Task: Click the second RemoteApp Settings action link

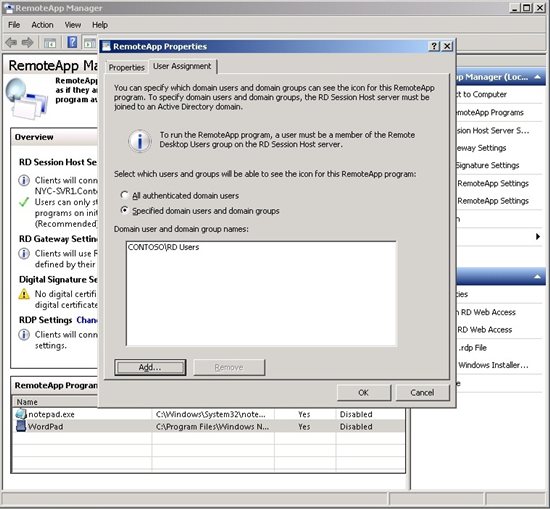Action: click(493, 201)
